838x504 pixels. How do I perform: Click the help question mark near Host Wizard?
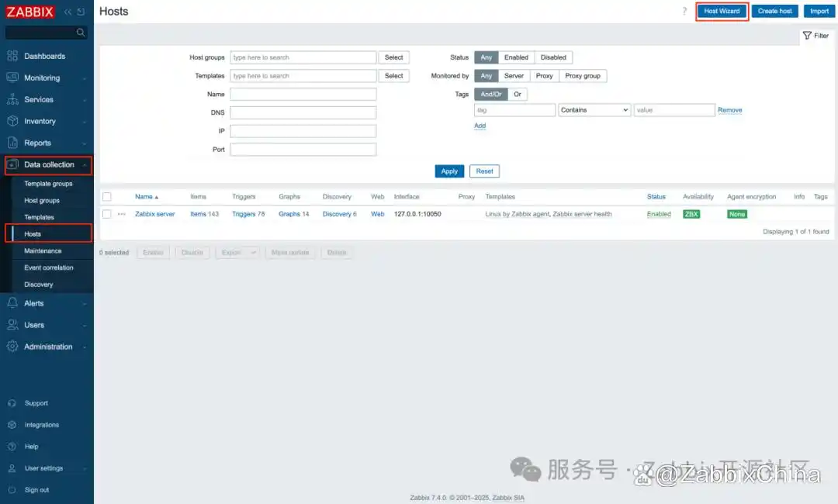pos(684,11)
